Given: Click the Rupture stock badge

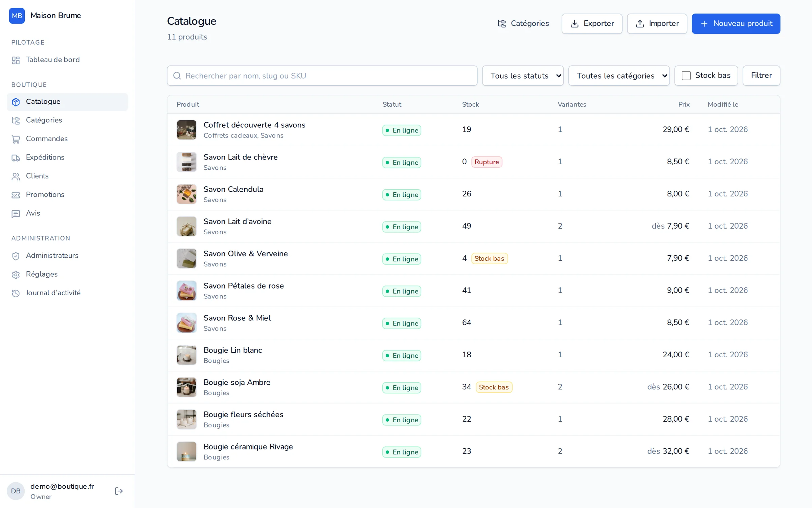Looking at the screenshot, I should click(x=487, y=162).
